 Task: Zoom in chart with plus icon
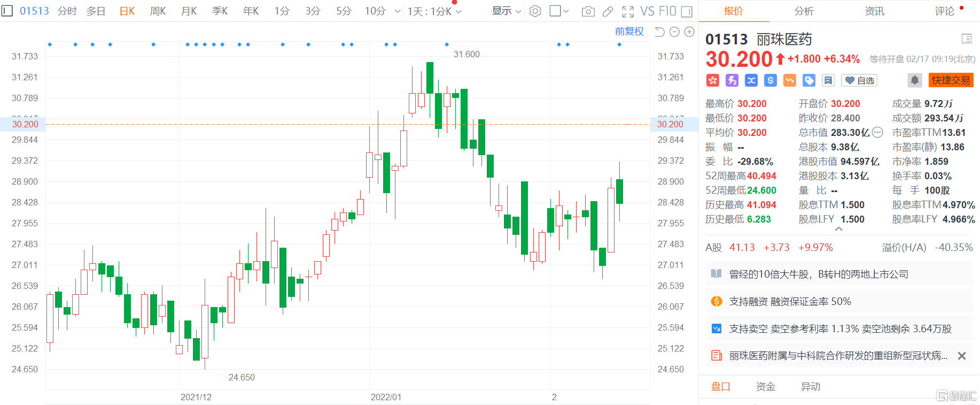click(x=689, y=32)
